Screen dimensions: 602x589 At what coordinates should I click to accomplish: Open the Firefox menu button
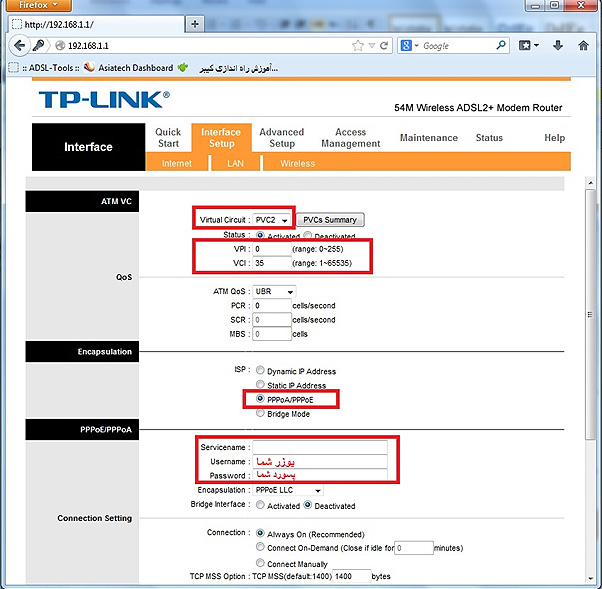coord(38,5)
